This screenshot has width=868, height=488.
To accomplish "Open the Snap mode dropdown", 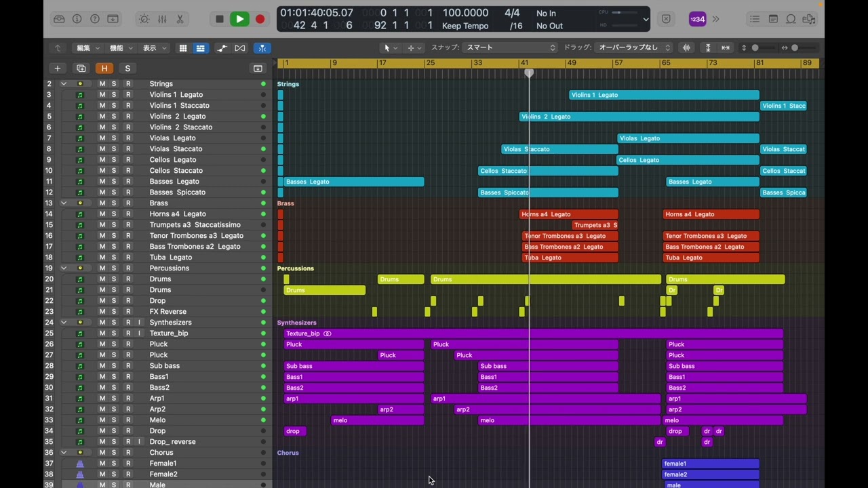I will pos(510,48).
